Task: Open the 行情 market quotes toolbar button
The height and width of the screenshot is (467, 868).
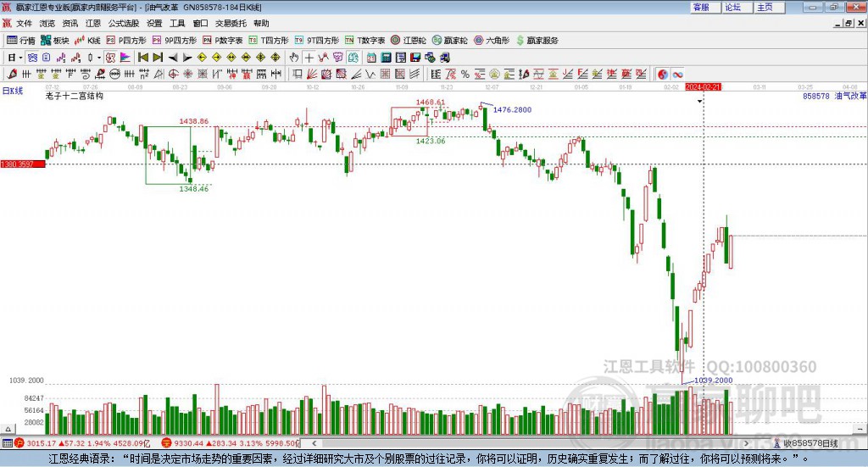Action: tap(20, 41)
